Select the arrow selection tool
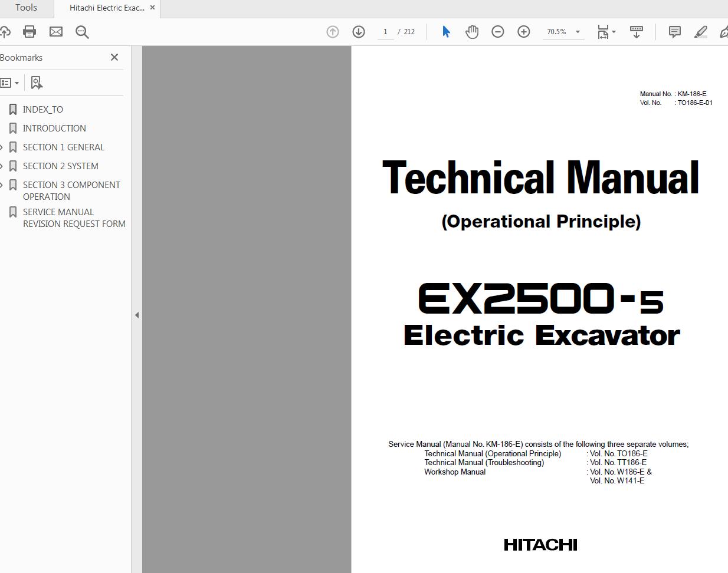 click(x=446, y=32)
